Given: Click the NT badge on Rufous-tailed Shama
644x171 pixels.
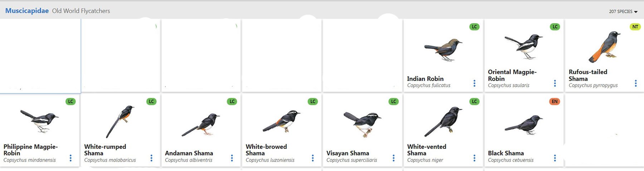Looking at the screenshot, I should 635,27.
